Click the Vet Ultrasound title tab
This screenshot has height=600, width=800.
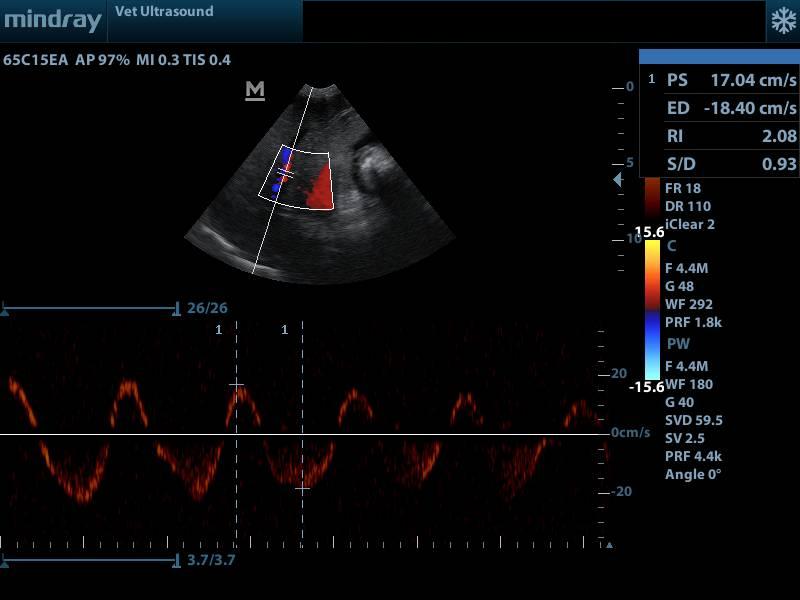[172, 12]
